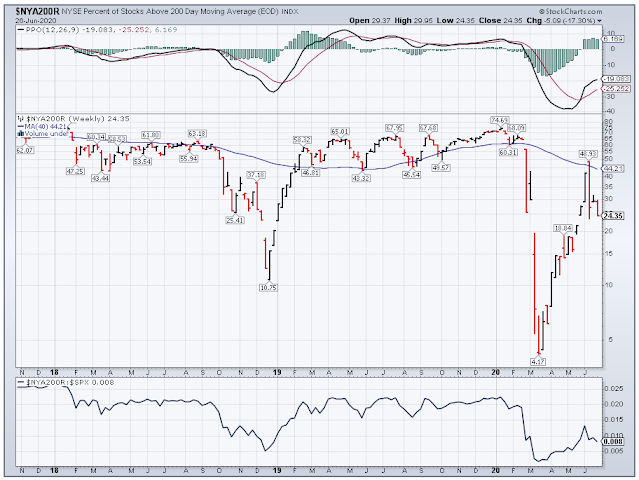
Task: Click the 25.41 low annotation
Action: 235,220
